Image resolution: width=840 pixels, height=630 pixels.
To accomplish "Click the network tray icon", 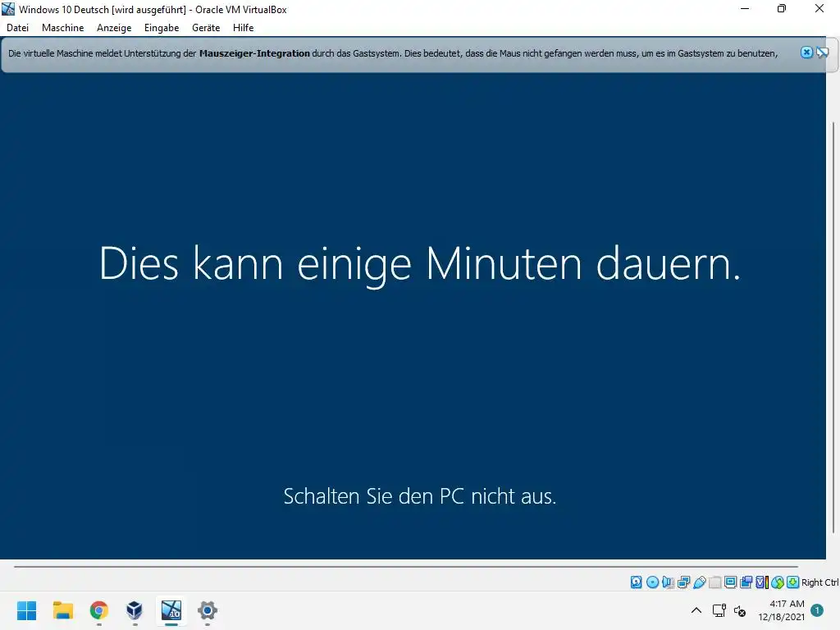I will [x=719, y=610].
